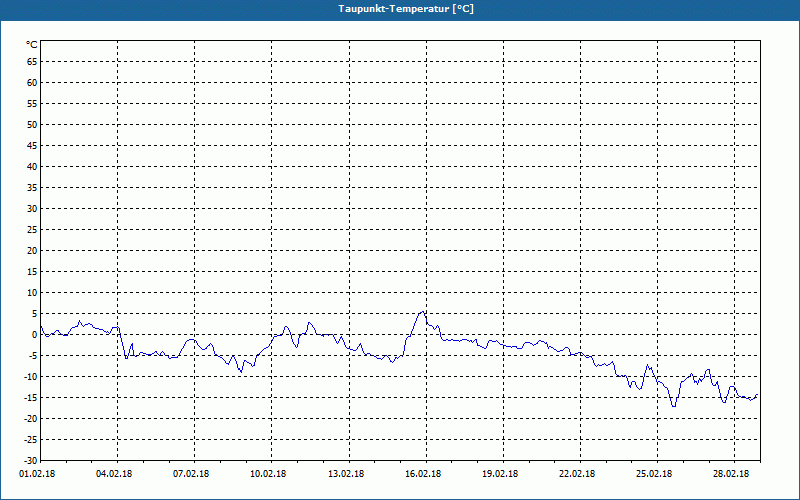Click the 30 y-axis label
The height and width of the screenshot is (500, 800).
pyautogui.click(x=32, y=209)
